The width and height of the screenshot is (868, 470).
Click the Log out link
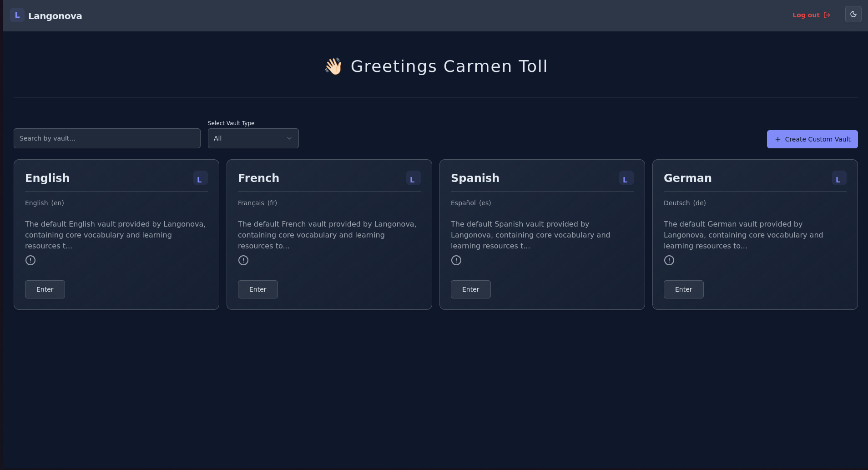point(806,15)
